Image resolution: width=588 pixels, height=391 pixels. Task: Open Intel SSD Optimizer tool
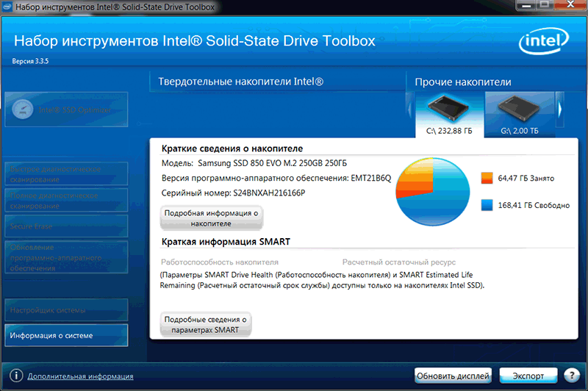click(x=66, y=110)
